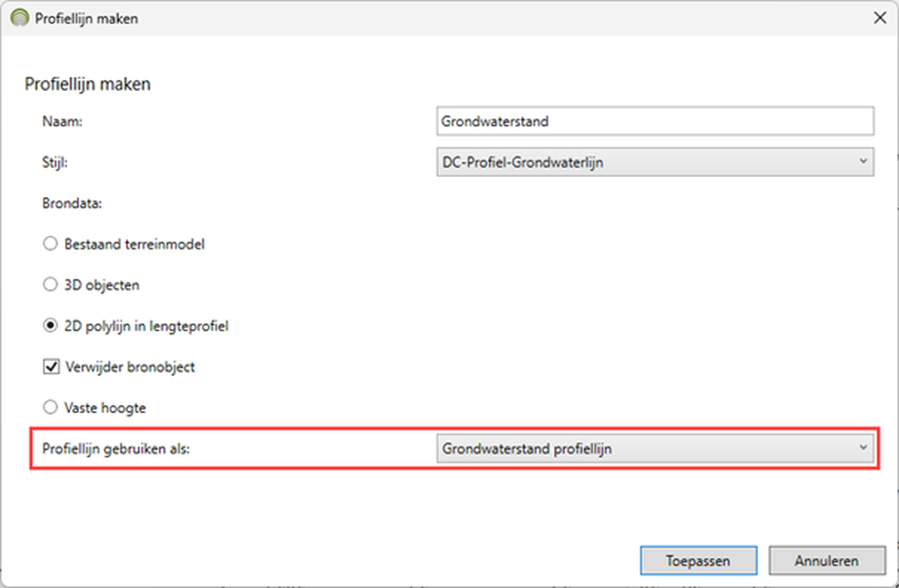Click the Profiellijn maken title bar text
The height and width of the screenshot is (588, 899).
86,19
